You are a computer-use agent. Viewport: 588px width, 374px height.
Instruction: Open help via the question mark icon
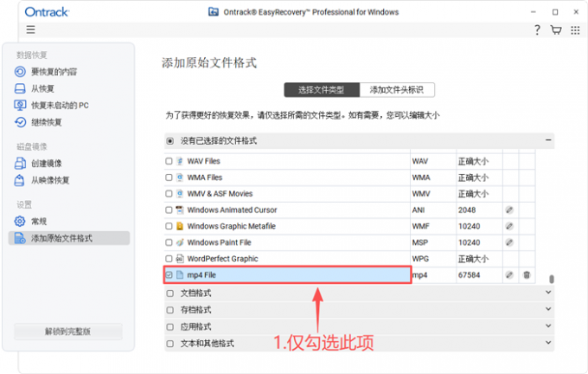point(537,29)
